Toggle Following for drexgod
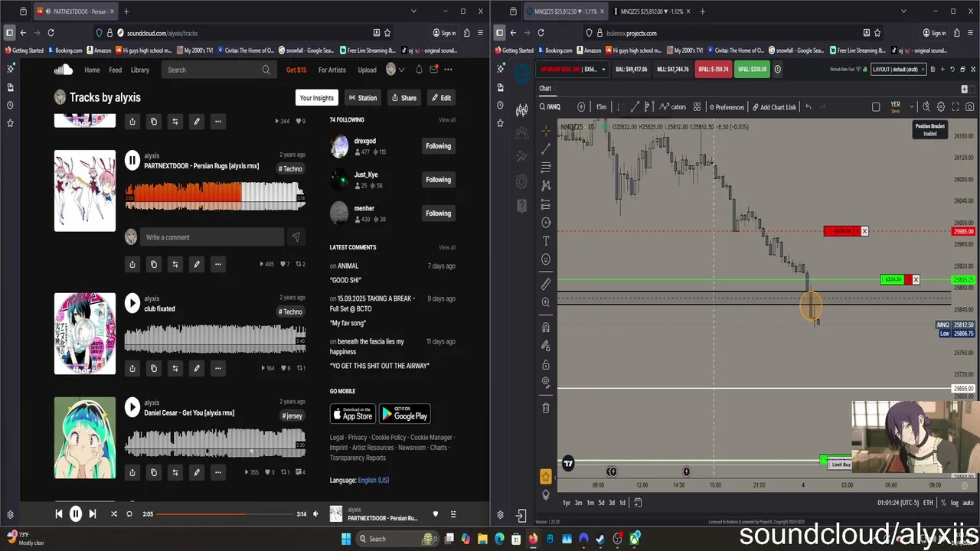Image resolution: width=980 pixels, height=551 pixels. click(439, 146)
